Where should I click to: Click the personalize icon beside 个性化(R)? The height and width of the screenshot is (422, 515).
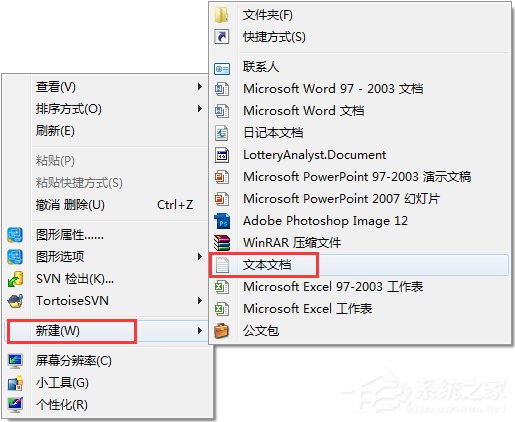tap(15, 405)
